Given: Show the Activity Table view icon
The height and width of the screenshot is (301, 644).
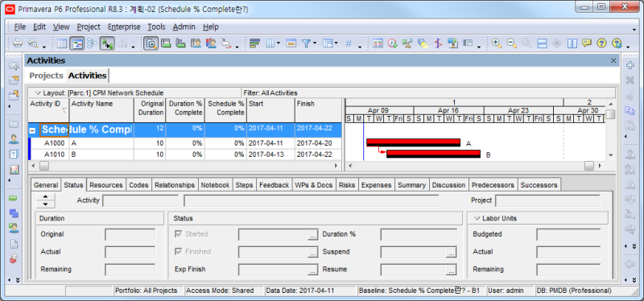Looking at the screenshot, I should pyautogui.click(x=62, y=43).
